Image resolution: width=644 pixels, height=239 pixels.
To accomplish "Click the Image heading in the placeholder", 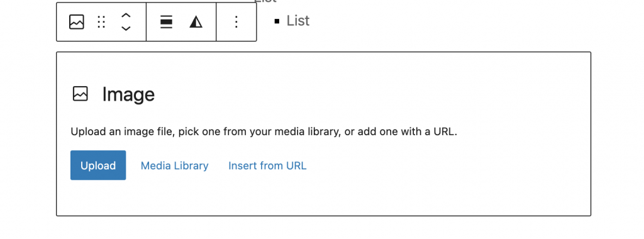I will [128, 94].
